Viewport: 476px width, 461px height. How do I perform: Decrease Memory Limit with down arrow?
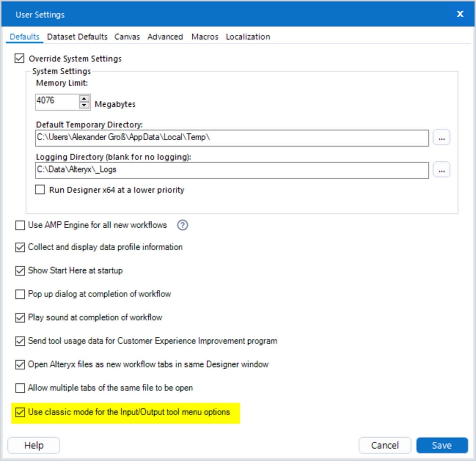pos(84,105)
